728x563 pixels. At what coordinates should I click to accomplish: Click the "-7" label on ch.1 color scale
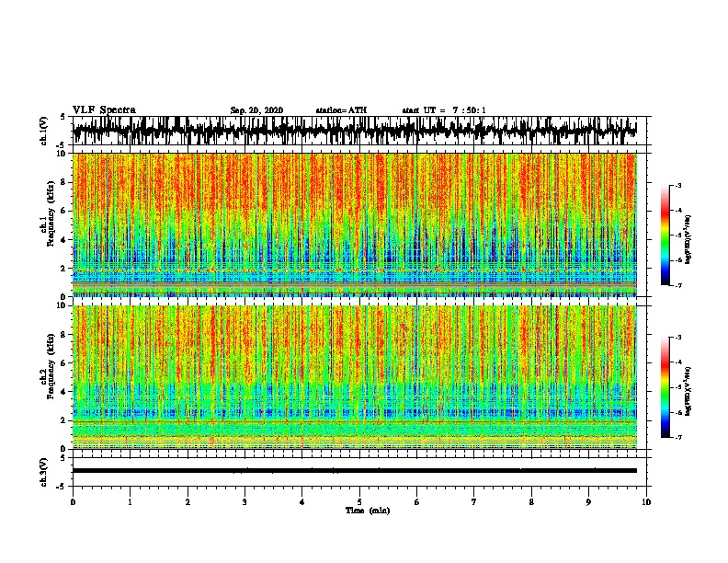pyautogui.click(x=678, y=285)
